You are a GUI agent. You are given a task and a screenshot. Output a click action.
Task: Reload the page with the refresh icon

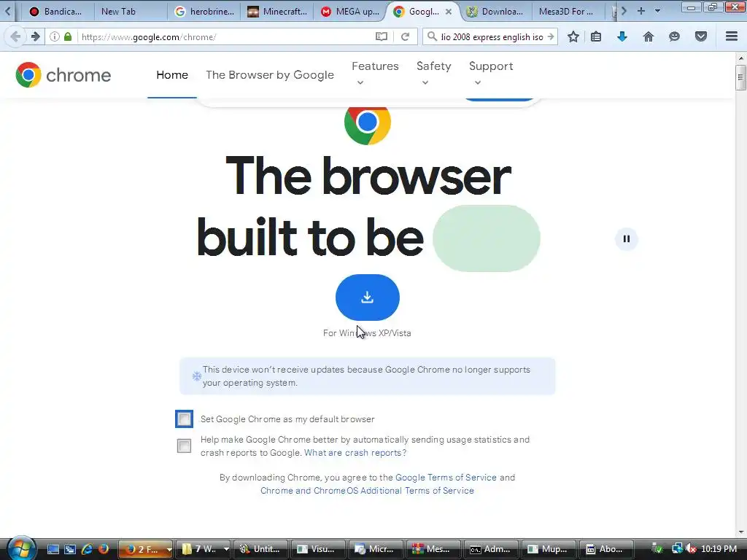pos(405,36)
